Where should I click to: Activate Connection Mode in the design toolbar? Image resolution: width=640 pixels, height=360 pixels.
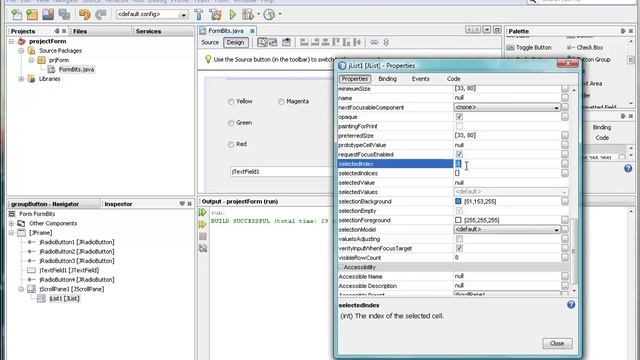coord(273,42)
